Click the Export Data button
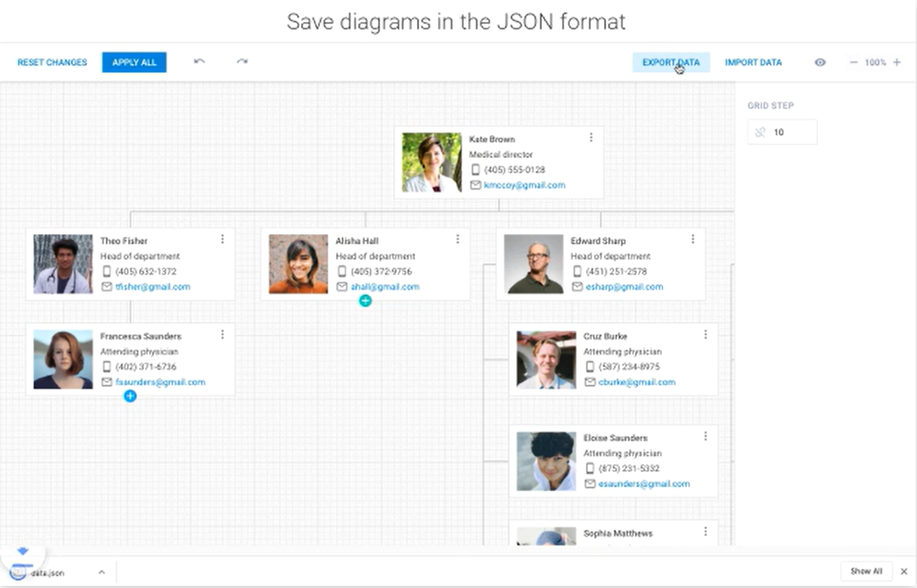 click(x=671, y=62)
